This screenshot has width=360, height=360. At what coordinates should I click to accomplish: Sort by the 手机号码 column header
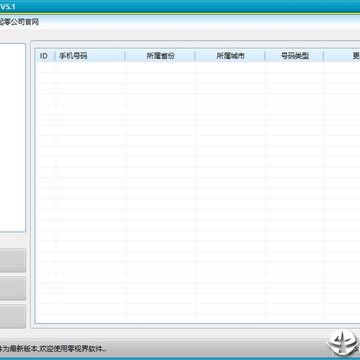(x=90, y=56)
